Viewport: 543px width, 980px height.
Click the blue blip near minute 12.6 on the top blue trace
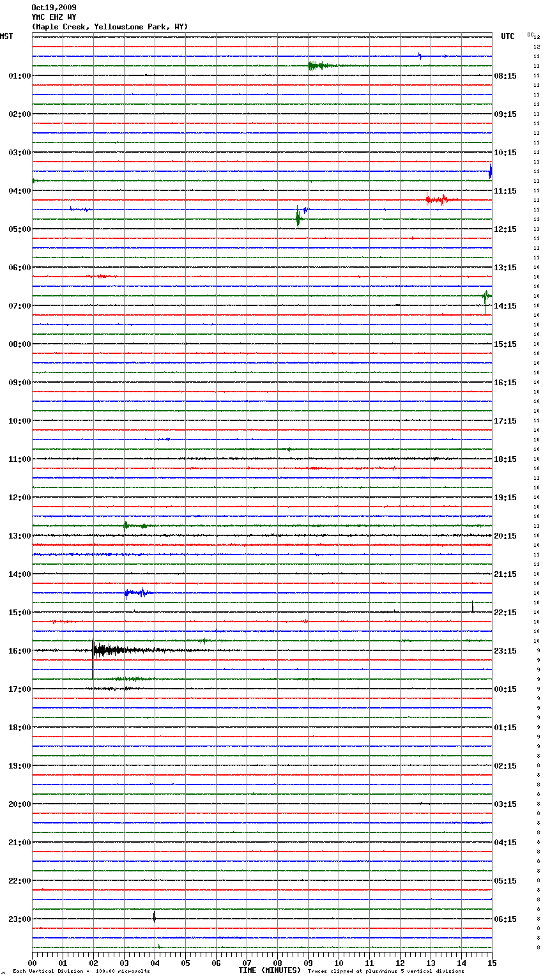click(x=420, y=56)
